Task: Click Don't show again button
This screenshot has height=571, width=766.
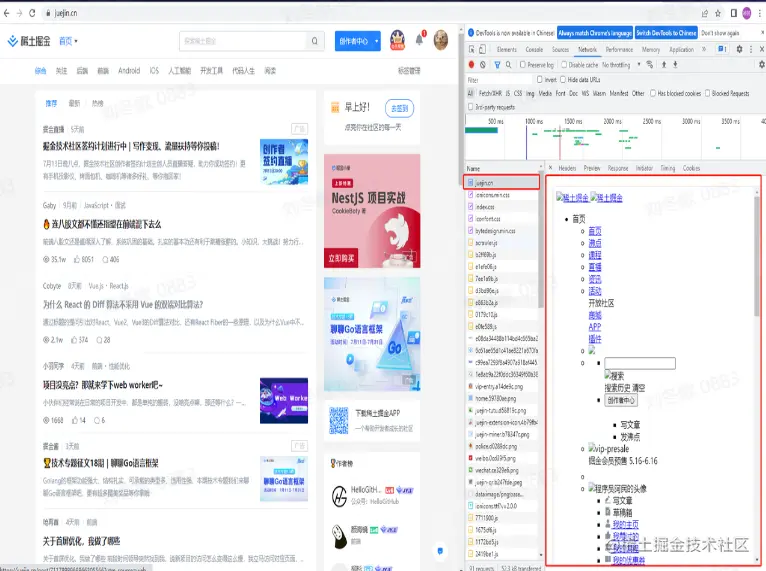Action: tap(720, 33)
